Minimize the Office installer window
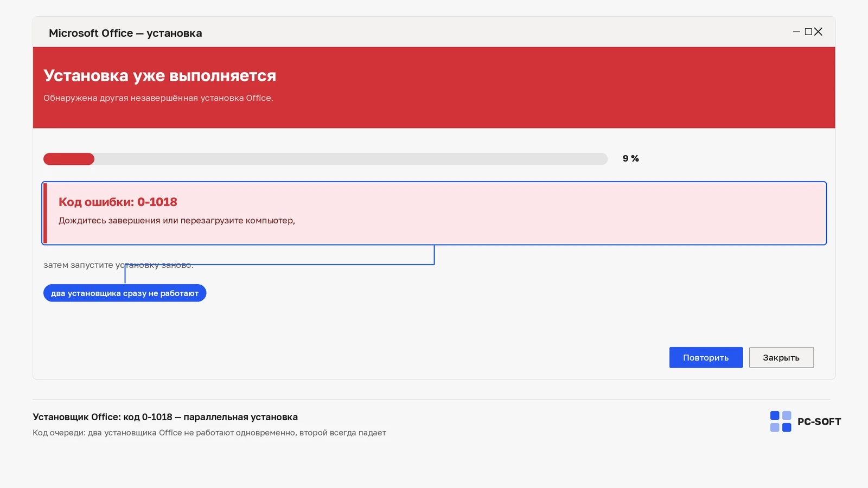 796,32
